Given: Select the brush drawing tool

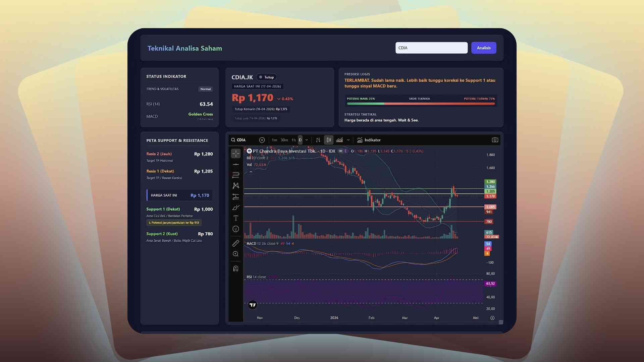Looking at the screenshot, I should click(x=236, y=207).
